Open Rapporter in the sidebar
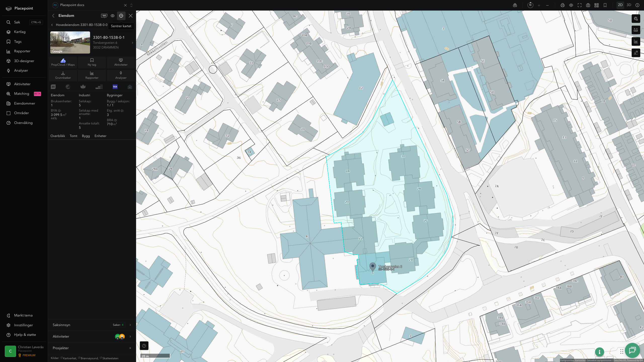The width and height of the screenshot is (644, 362). point(24,51)
